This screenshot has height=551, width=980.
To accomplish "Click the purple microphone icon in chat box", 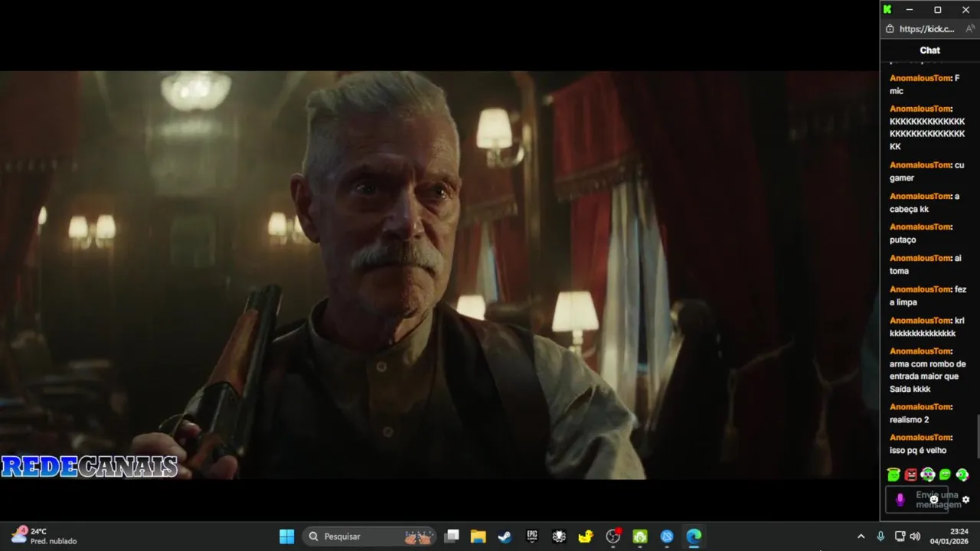I will [x=900, y=500].
